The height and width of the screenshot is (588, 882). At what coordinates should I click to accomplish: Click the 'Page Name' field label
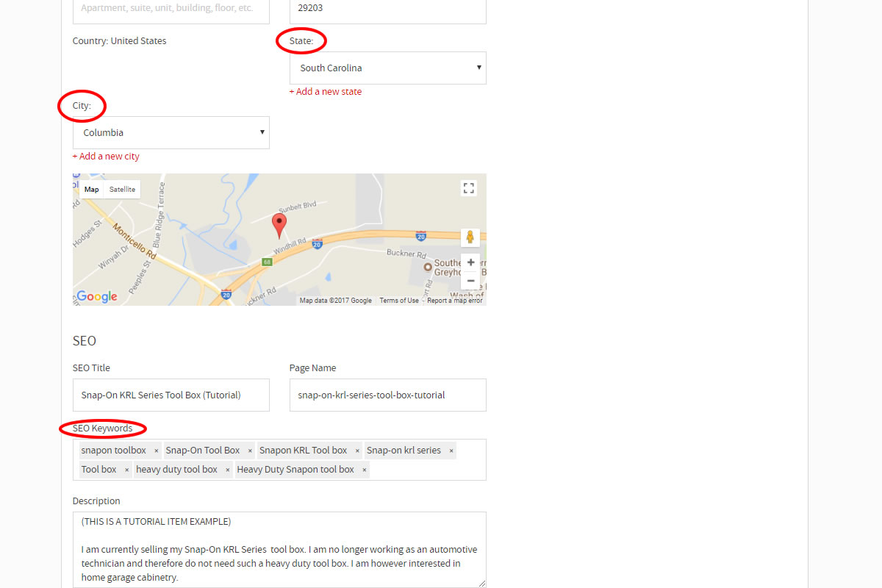pos(313,368)
